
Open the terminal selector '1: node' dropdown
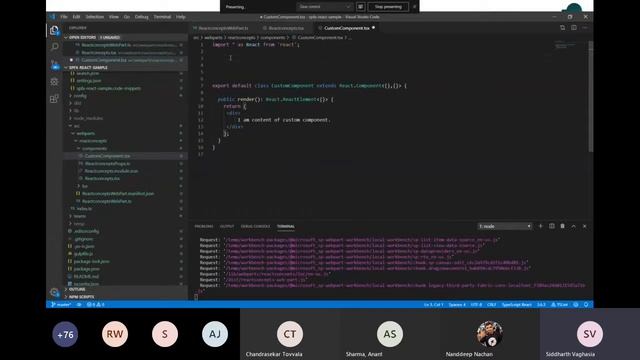[x=504, y=226]
